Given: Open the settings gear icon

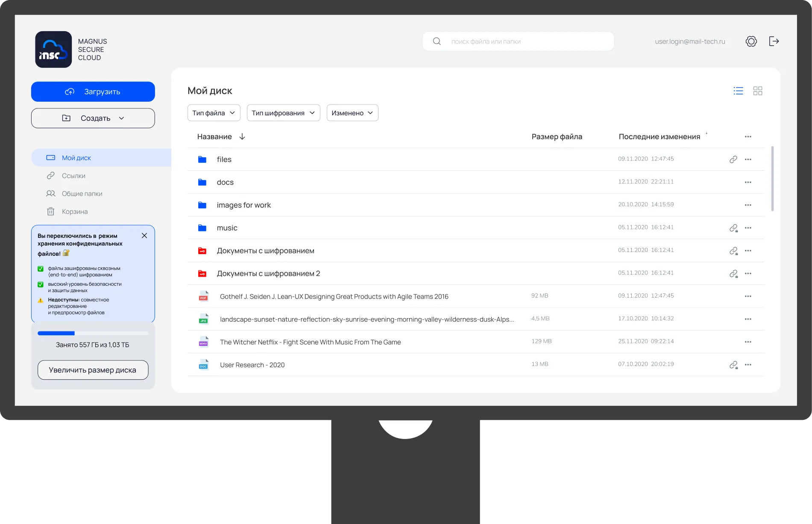Looking at the screenshot, I should click(x=752, y=41).
